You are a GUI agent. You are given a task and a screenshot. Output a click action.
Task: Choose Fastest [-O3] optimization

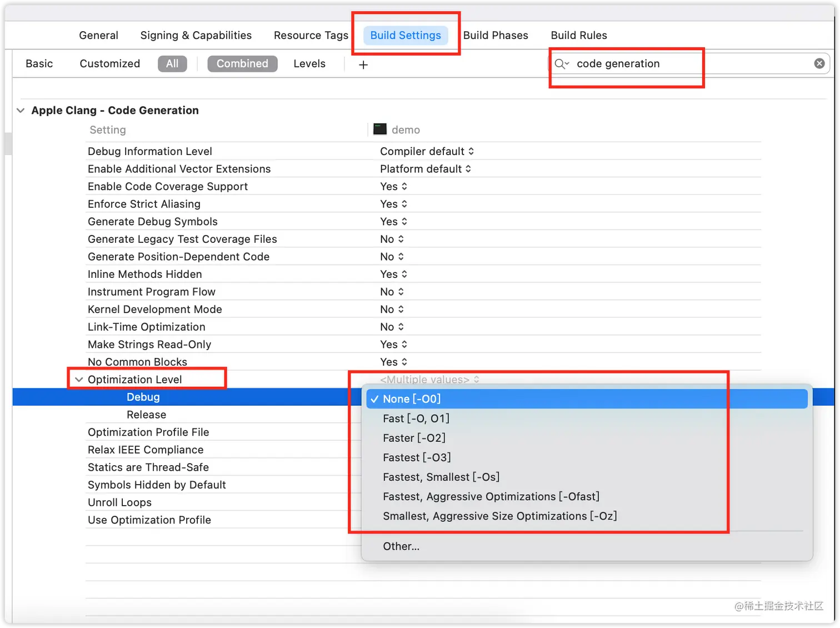point(587,457)
